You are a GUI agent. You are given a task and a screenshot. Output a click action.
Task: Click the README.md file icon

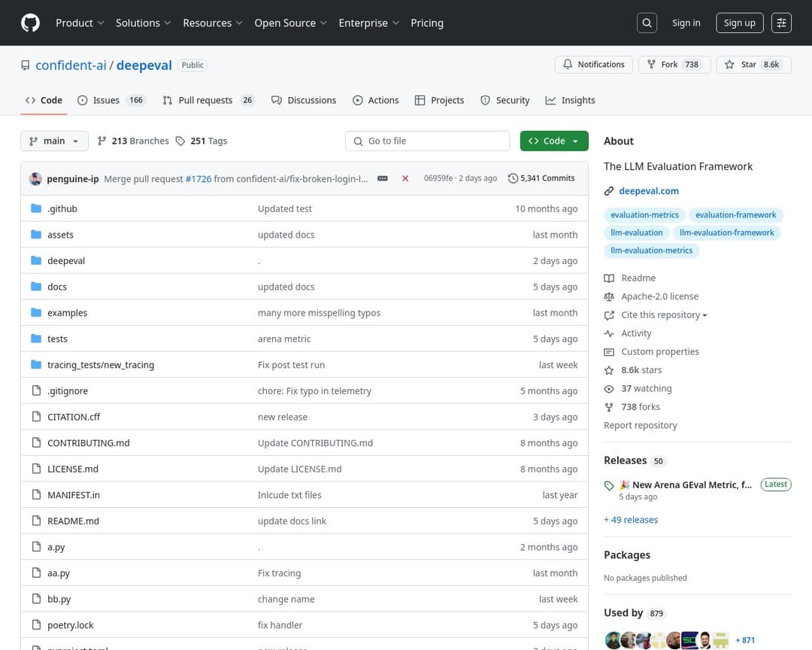point(36,521)
